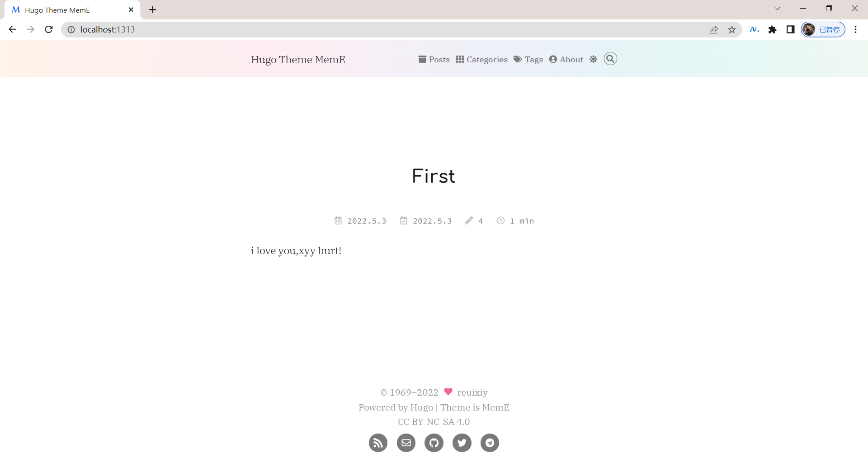Open the Categories menu item
This screenshot has width=868, height=462.
[481, 60]
